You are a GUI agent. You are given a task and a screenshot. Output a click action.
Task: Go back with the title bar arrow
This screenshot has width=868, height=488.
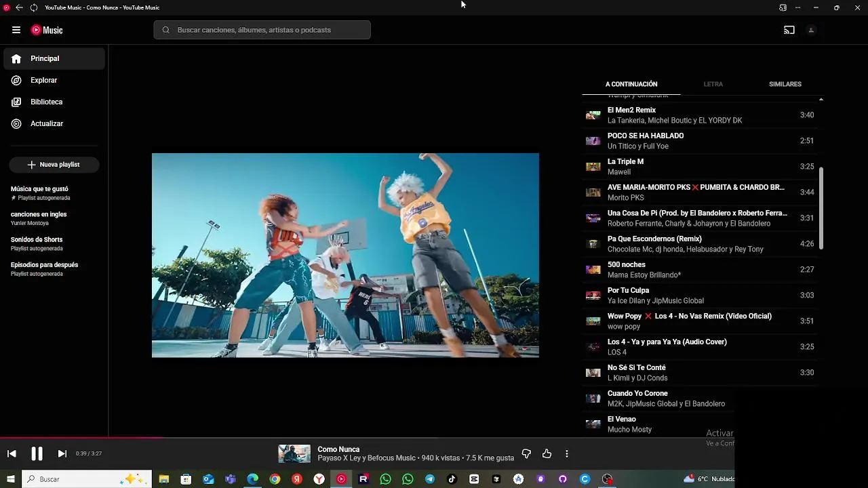click(19, 7)
